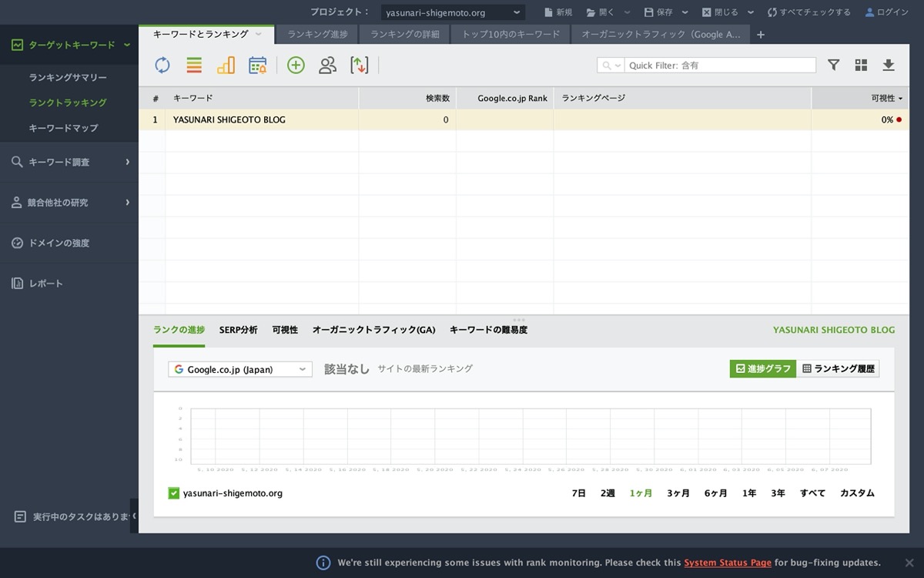Open the Google.co.jp (Japan) search engine dropdown
This screenshot has height=578, width=924.
pos(240,369)
